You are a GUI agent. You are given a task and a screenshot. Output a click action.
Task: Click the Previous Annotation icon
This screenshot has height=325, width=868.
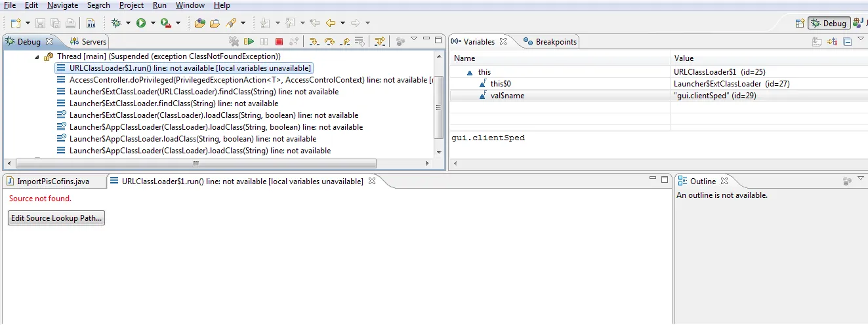point(291,23)
